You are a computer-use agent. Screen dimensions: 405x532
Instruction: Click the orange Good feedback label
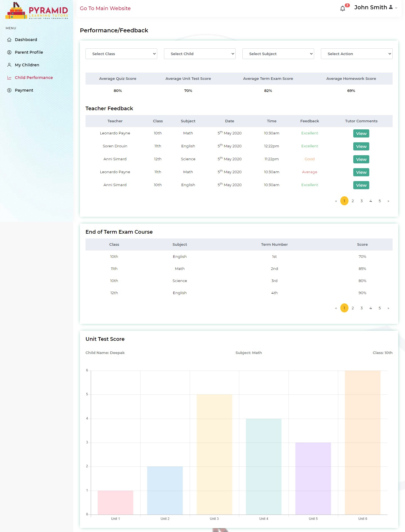pos(310,159)
